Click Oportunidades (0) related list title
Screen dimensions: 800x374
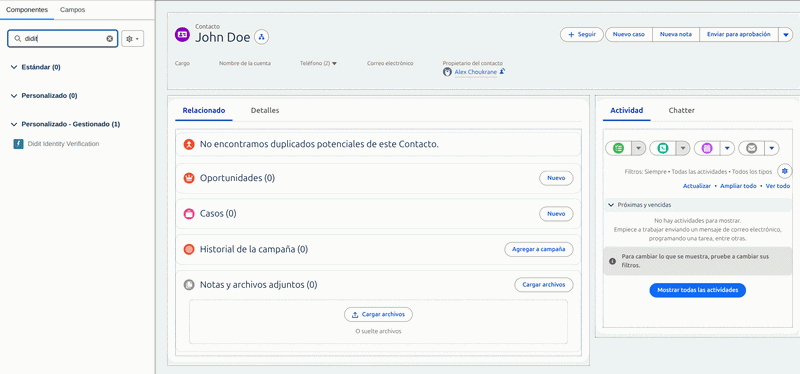click(x=237, y=178)
